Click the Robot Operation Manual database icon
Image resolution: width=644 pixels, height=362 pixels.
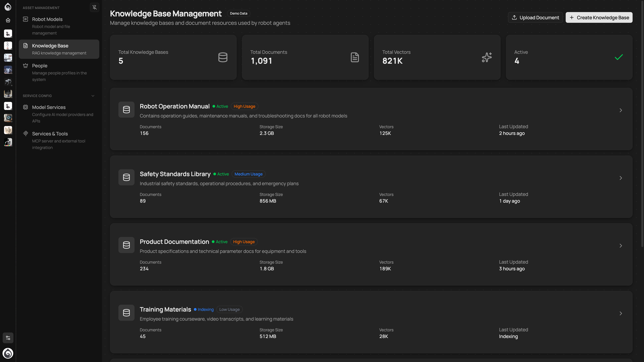tap(126, 110)
